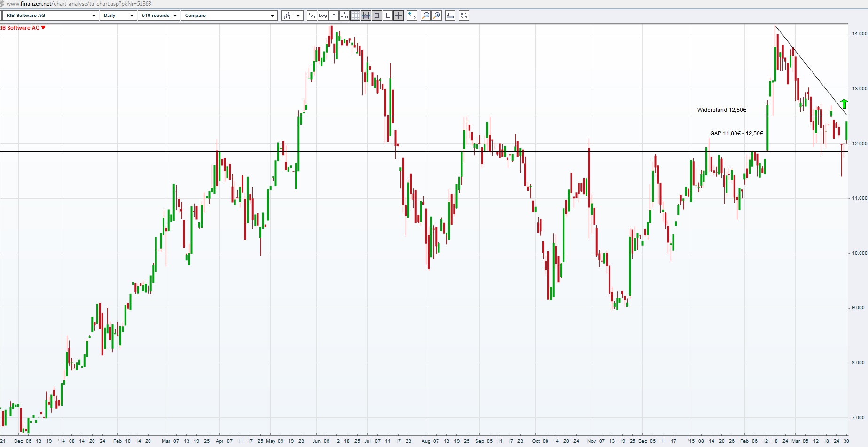Viewport: 868px width, 447px height.
Task: Click the 'Jul' label on time axis
Action: click(x=368, y=441)
